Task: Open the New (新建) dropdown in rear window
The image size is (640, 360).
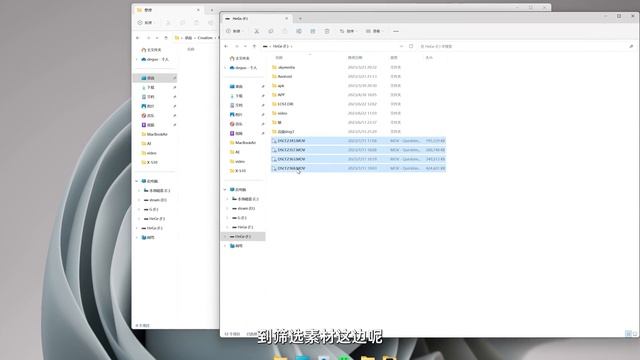Action: 146,23
